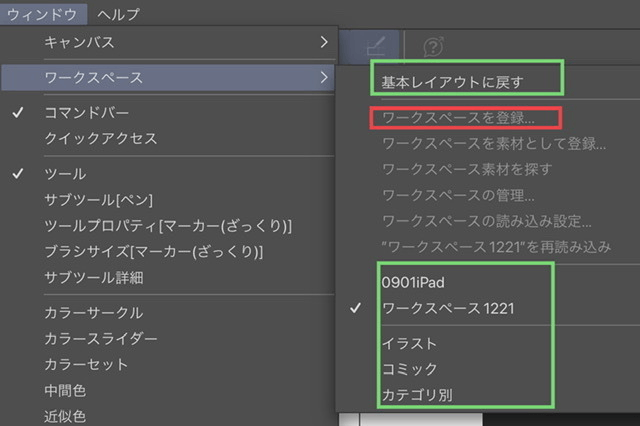
Task: Select 基本レイアウトに戻す
Action: coord(452,82)
